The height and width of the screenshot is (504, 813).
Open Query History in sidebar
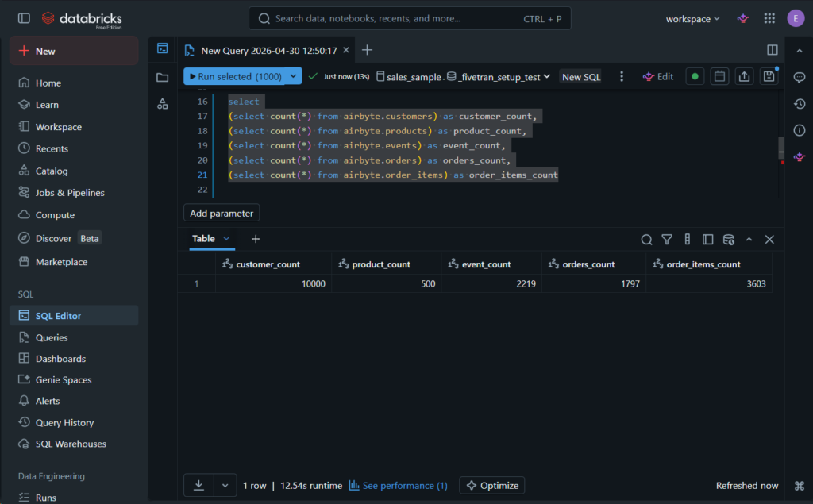coord(74,422)
